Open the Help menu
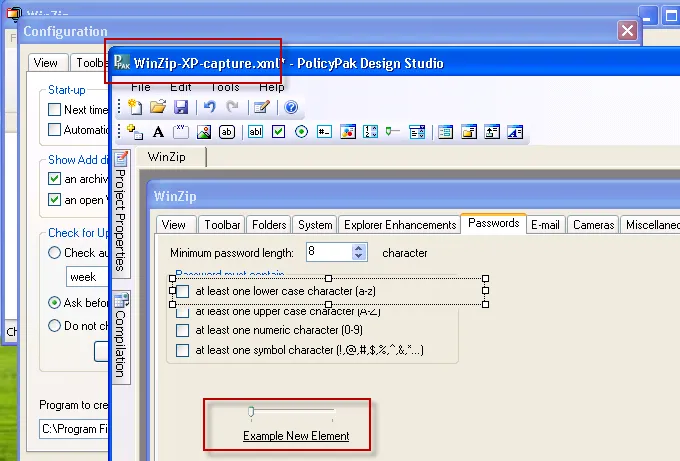The height and width of the screenshot is (461, 680). [x=271, y=87]
